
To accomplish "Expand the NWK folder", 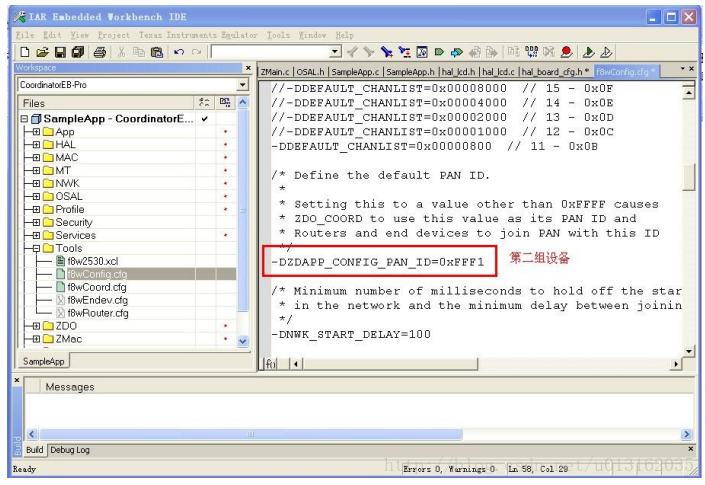I will point(36,183).
